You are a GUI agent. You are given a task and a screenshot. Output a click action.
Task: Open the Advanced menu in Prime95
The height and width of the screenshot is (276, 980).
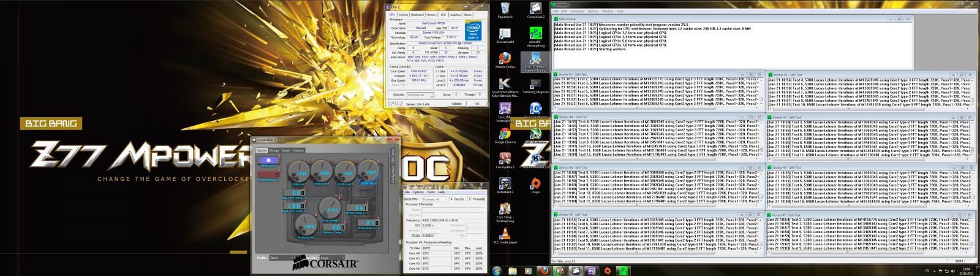point(577,11)
